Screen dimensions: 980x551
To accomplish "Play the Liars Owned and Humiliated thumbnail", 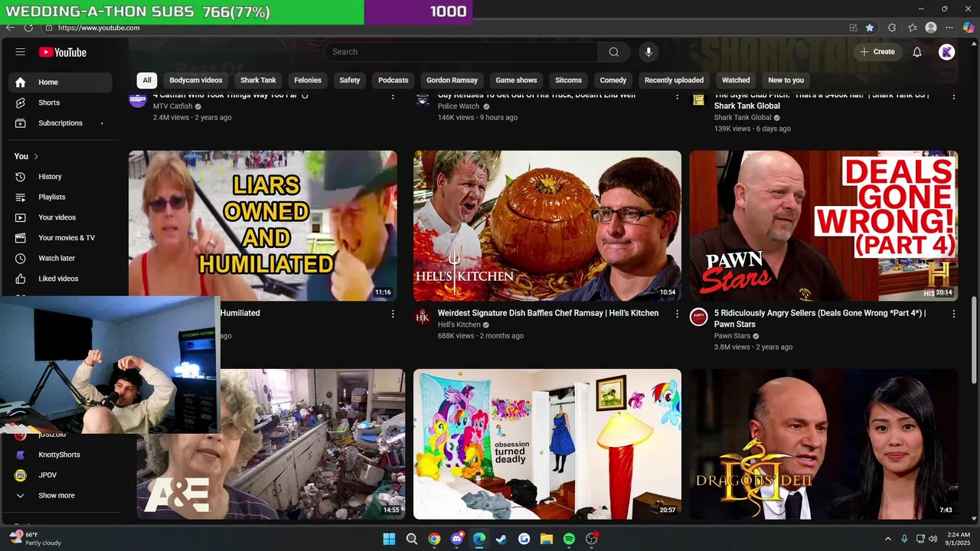I will pos(263,226).
